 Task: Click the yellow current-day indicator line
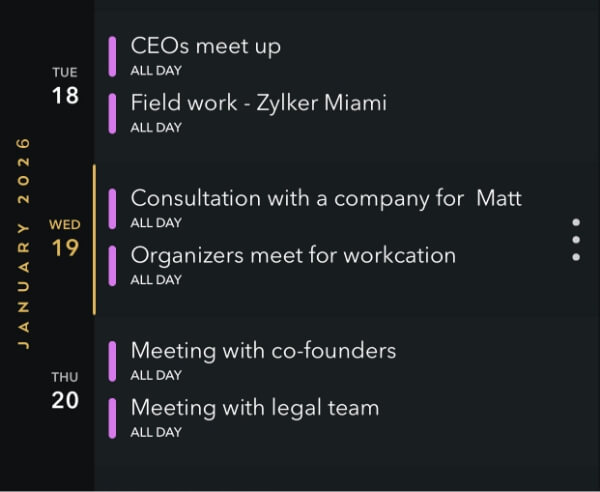coord(94,240)
